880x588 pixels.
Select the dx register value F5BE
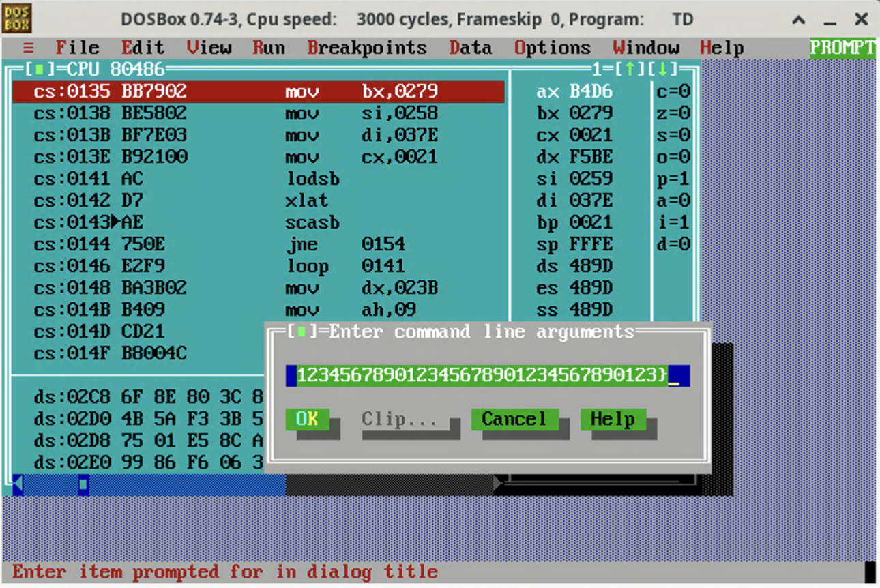(591, 157)
